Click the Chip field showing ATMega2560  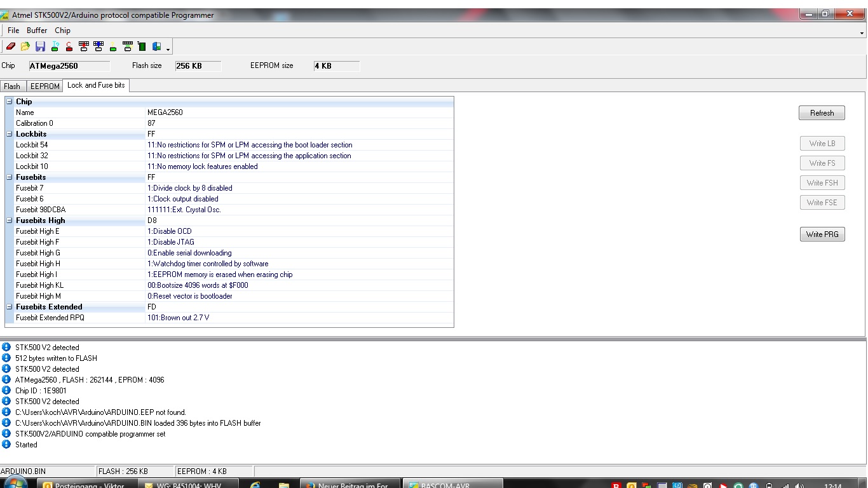tap(69, 66)
